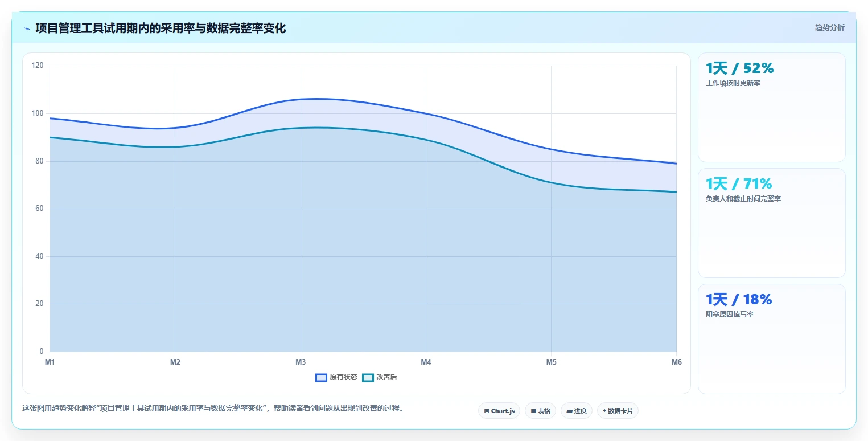Click the M1 x-axis label

click(x=50, y=362)
